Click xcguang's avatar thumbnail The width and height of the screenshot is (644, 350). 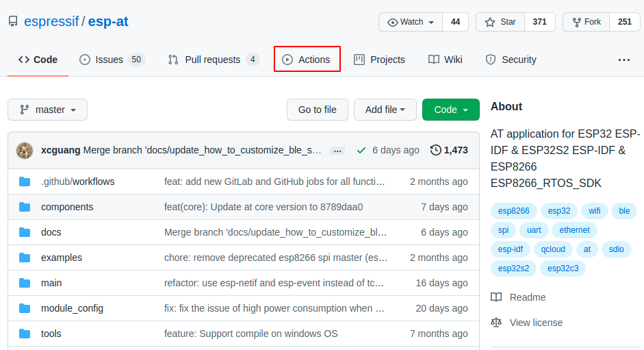click(25, 150)
